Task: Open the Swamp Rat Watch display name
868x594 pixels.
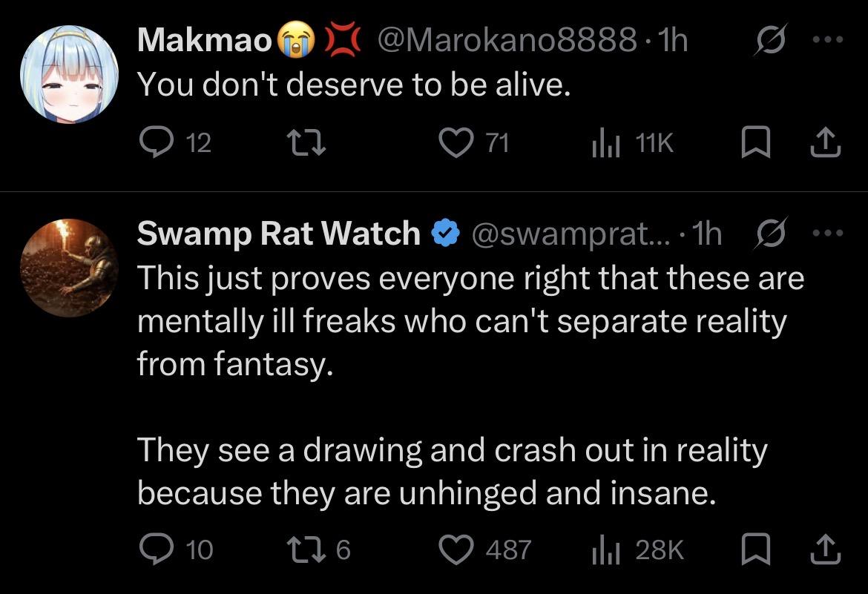Action: (x=278, y=234)
